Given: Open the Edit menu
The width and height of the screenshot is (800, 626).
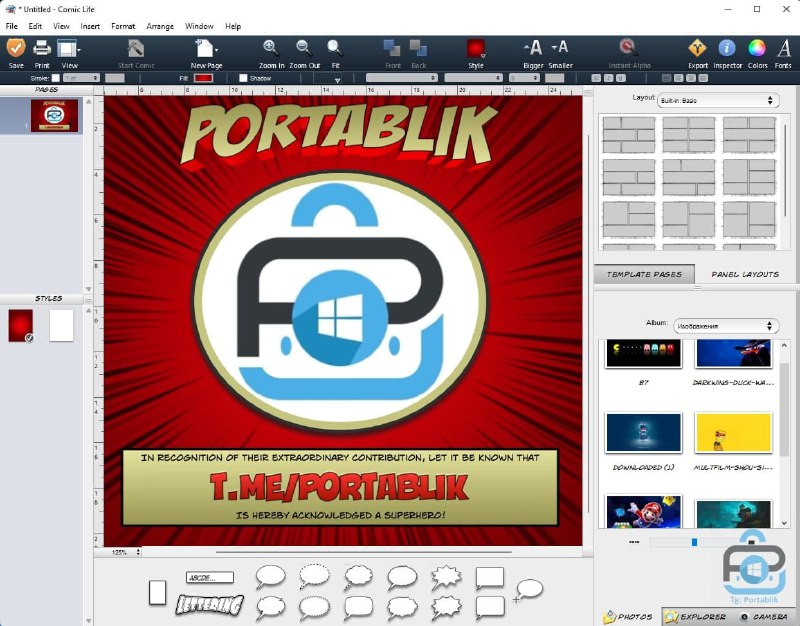Looking at the screenshot, I should click(x=35, y=26).
